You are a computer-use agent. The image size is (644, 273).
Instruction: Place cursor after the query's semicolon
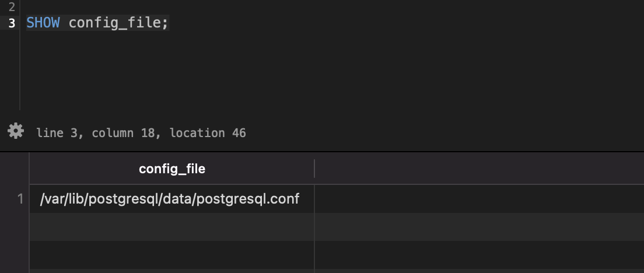[169, 23]
